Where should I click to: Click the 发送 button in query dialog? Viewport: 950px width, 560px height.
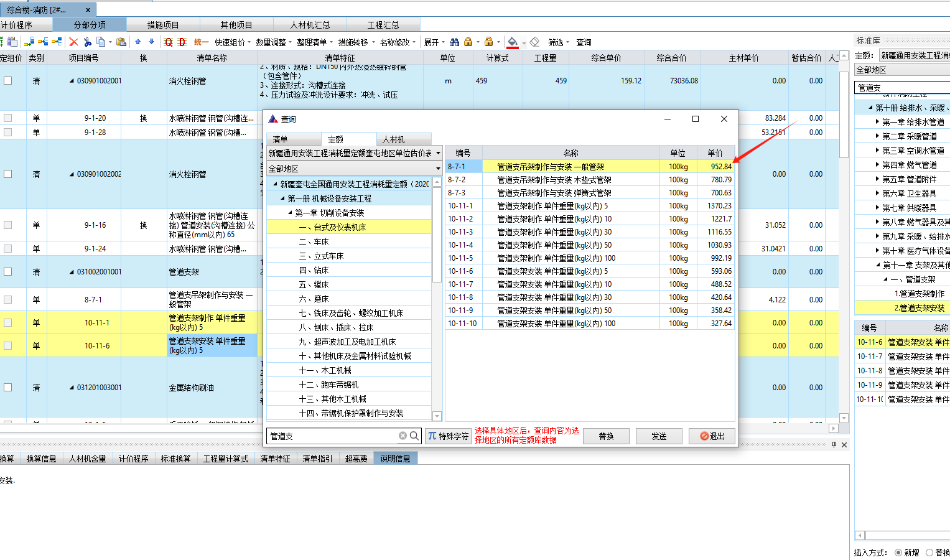(x=659, y=436)
